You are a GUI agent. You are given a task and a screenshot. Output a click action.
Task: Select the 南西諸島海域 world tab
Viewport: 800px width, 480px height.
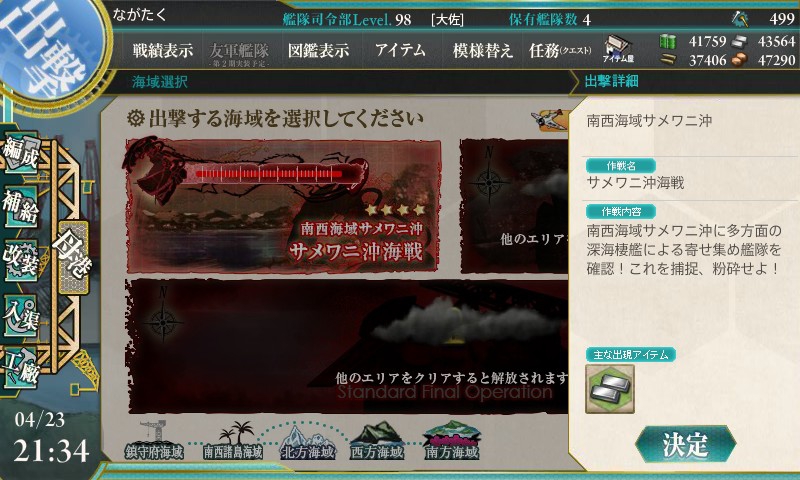click(x=233, y=442)
